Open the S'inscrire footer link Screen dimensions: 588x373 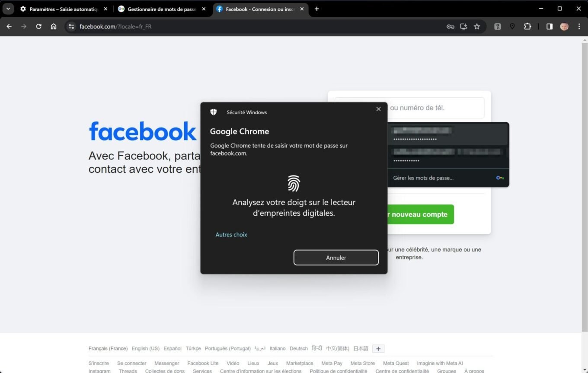(x=99, y=363)
